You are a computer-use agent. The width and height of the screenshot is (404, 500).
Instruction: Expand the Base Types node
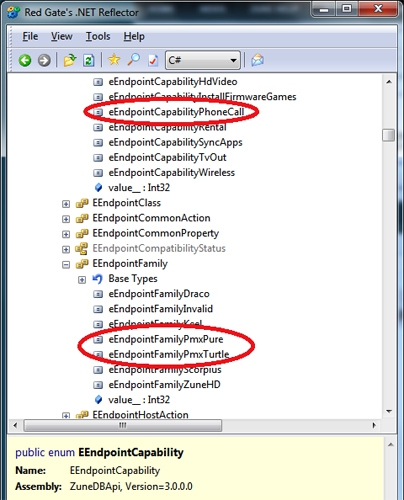click(82, 280)
